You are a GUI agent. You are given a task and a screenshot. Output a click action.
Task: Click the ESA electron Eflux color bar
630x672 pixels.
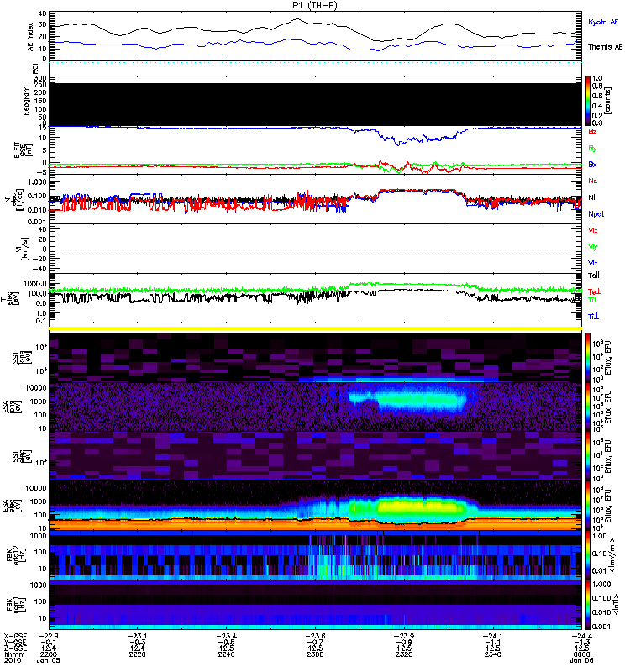(x=588, y=506)
